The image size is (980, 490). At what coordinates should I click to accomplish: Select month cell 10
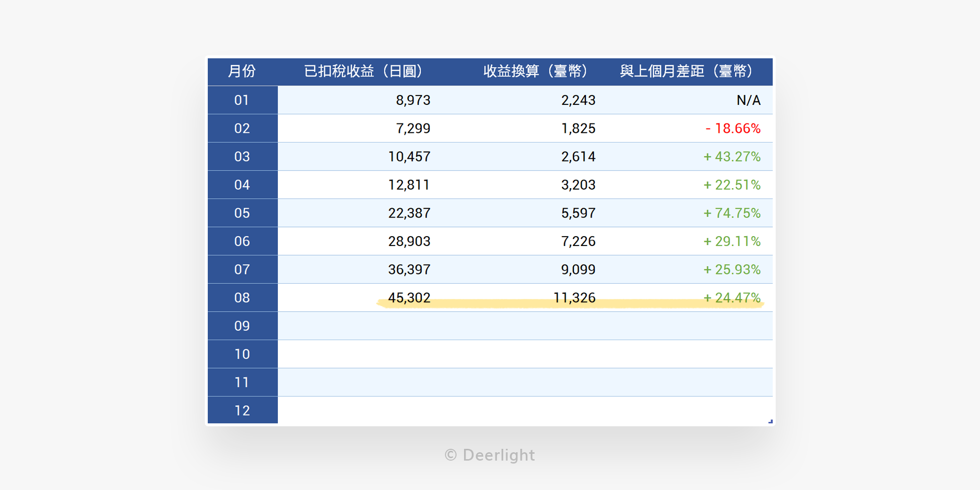pyautogui.click(x=243, y=354)
